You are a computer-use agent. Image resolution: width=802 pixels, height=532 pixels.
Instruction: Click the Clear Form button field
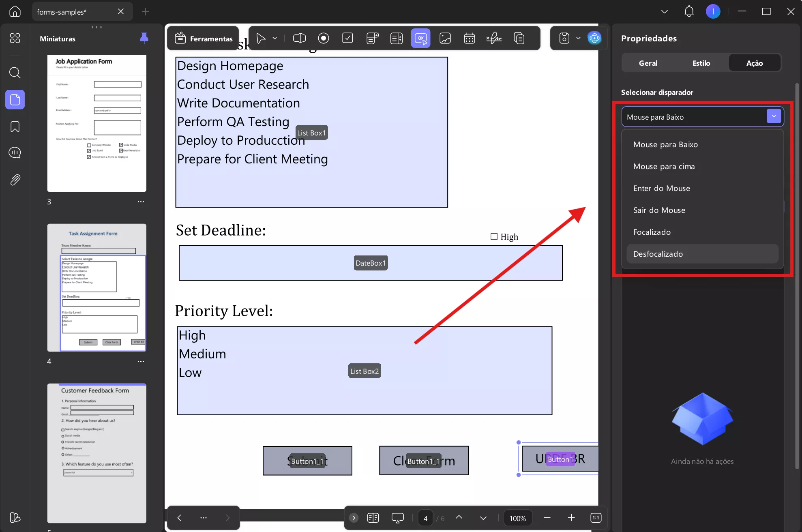(424, 461)
